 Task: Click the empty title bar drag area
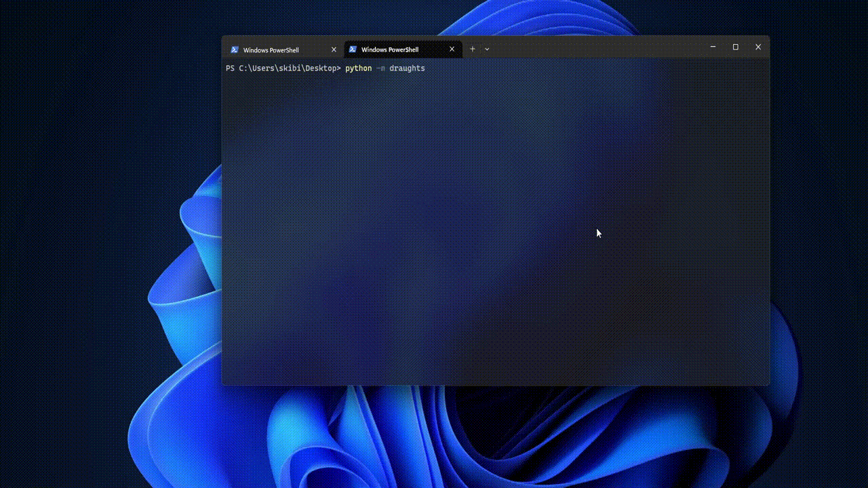pyautogui.click(x=597, y=47)
